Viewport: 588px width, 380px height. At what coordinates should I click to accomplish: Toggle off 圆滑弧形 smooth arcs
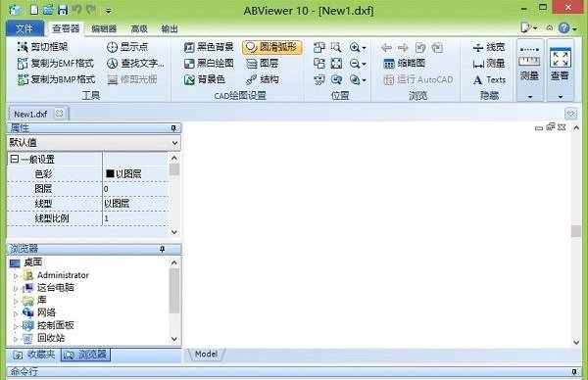[x=272, y=47]
